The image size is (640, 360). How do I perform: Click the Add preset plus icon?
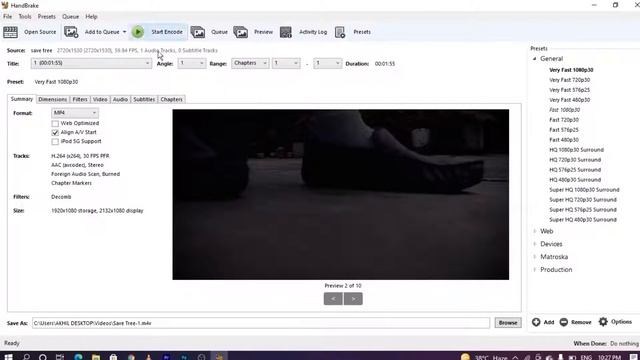point(536,322)
